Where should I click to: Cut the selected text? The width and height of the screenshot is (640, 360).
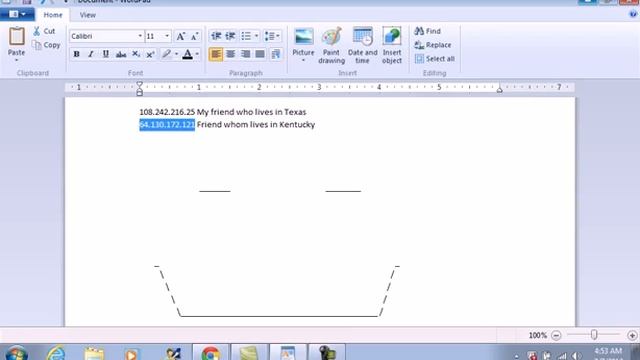coord(44,31)
